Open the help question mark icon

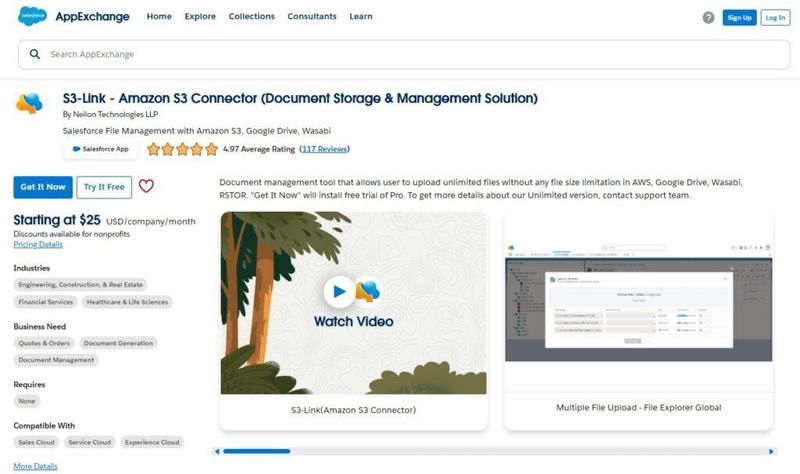tap(708, 17)
